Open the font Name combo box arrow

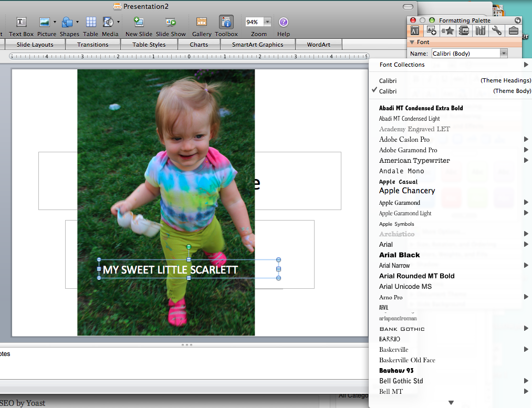(x=504, y=53)
